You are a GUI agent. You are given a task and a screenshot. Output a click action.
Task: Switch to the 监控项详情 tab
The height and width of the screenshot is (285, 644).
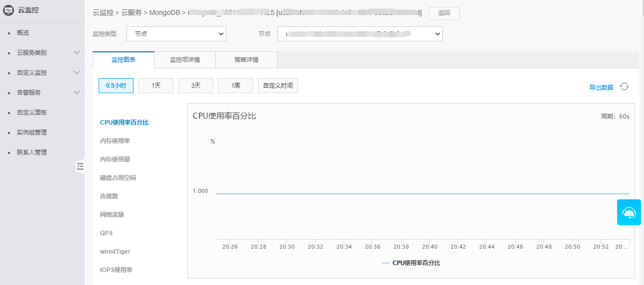pyautogui.click(x=185, y=60)
